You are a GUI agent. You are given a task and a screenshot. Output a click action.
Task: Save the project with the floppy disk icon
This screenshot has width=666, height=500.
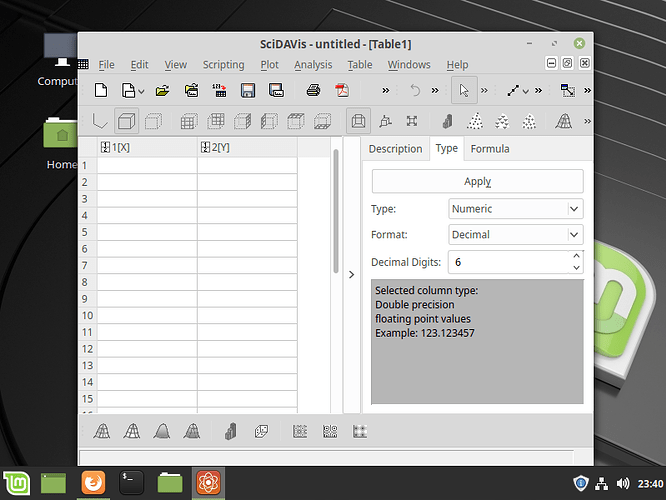pyautogui.click(x=248, y=90)
